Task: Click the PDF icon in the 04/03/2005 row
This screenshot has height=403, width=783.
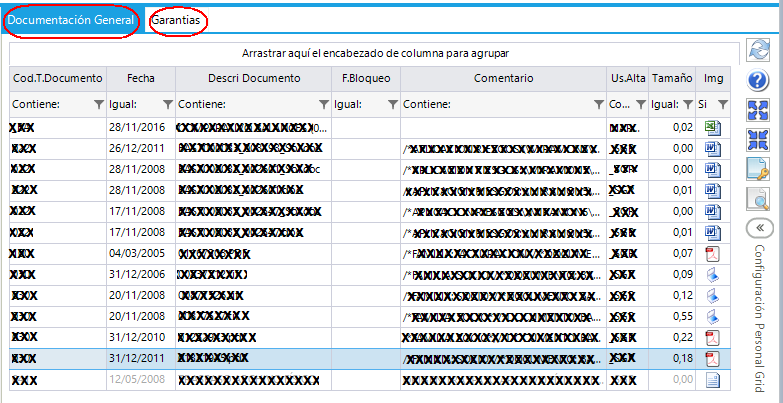Action: (713, 254)
